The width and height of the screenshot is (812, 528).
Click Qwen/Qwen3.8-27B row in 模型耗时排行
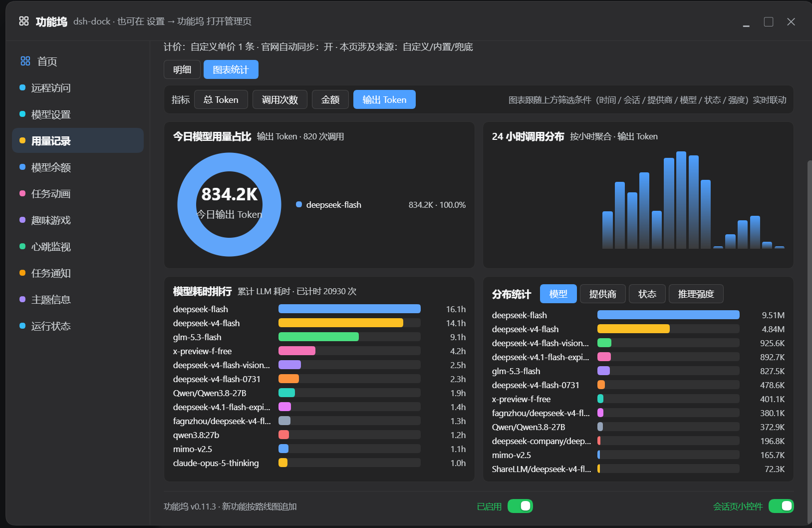click(x=319, y=393)
